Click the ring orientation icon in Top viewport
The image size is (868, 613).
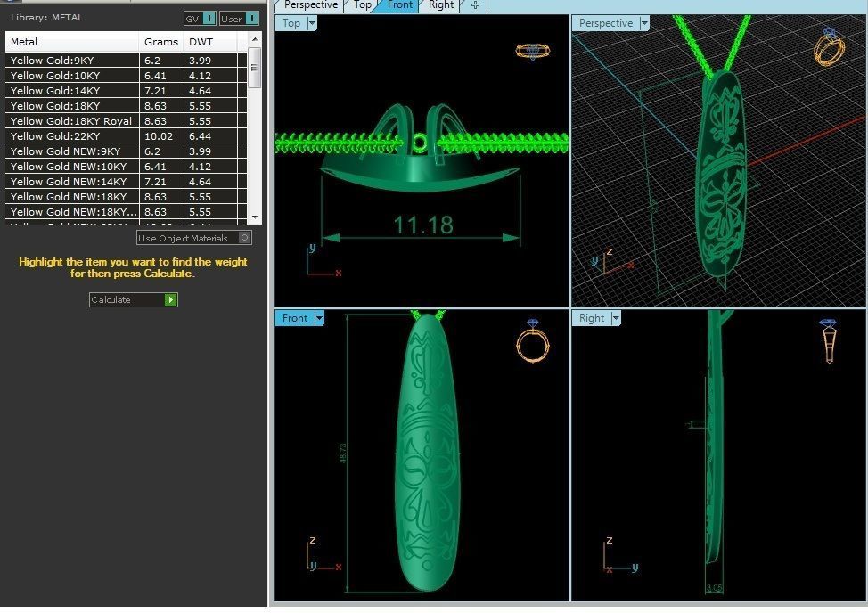tap(532, 51)
